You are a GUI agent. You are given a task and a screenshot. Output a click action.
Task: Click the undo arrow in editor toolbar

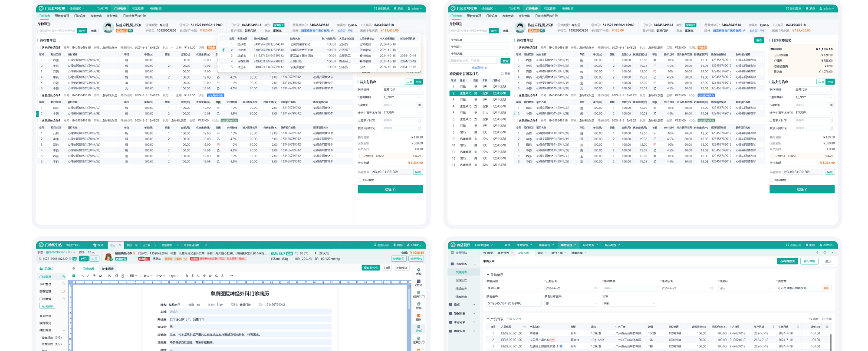coord(82,276)
